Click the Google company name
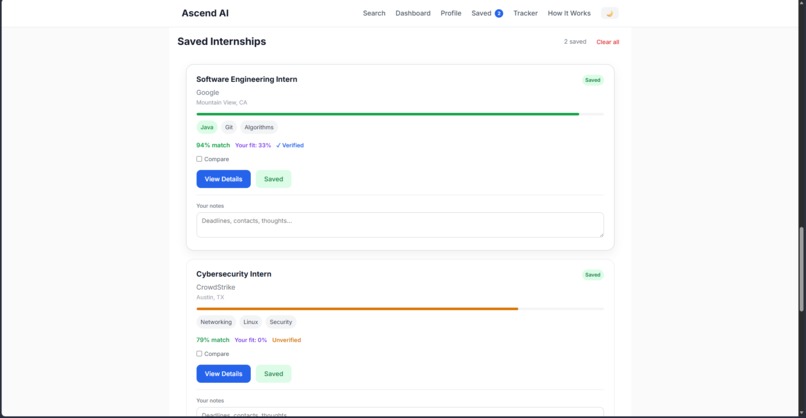Viewport: 806px width, 418px height. pyautogui.click(x=208, y=93)
